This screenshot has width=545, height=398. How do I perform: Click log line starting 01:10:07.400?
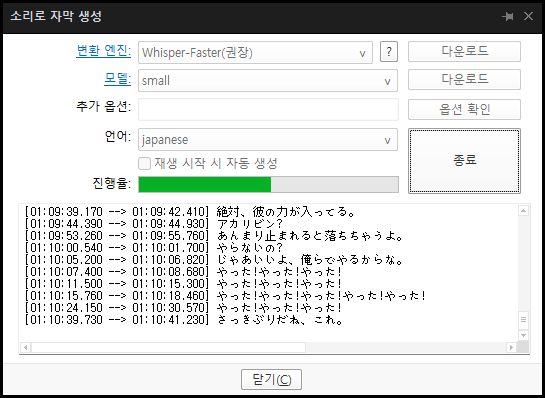click(x=184, y=272)
